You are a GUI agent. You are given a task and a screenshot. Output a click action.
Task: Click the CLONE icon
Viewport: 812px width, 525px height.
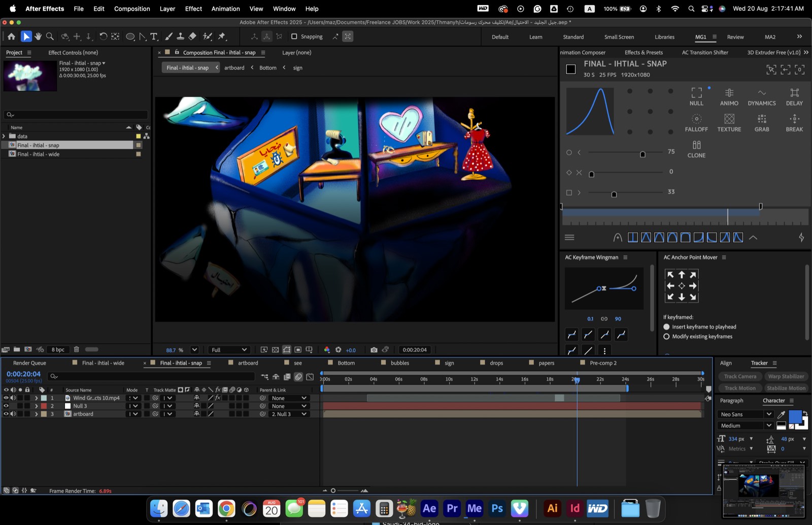pos(696,149)
